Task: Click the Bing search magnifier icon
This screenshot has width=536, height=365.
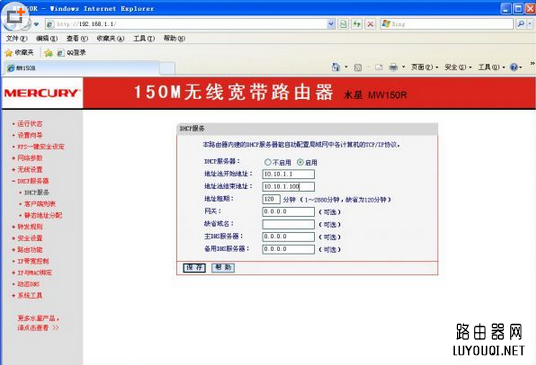Action: (521, 24)
